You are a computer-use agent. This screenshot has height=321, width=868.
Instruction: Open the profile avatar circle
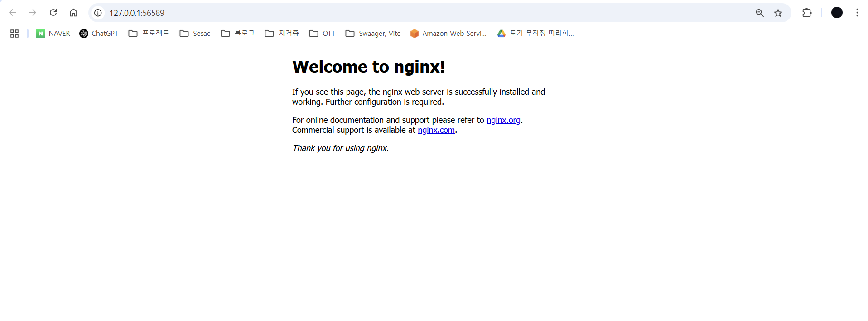(x=837, y=13)
